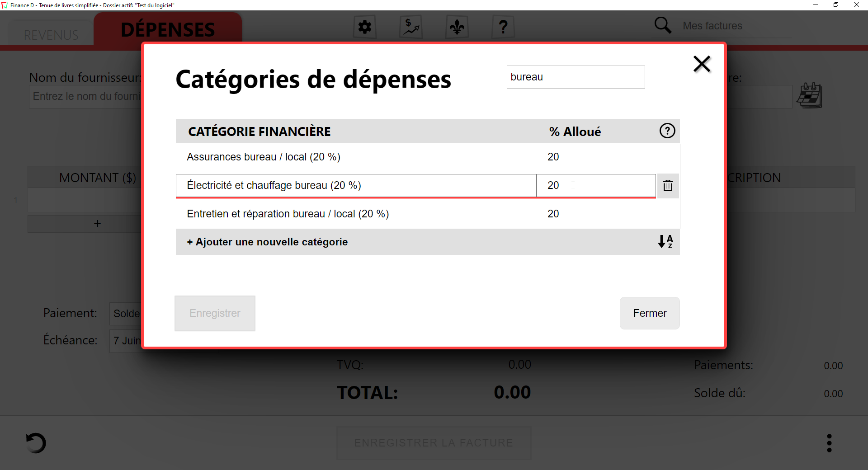
Task: Open the three-dot more options menu
Action: point(829,443)
